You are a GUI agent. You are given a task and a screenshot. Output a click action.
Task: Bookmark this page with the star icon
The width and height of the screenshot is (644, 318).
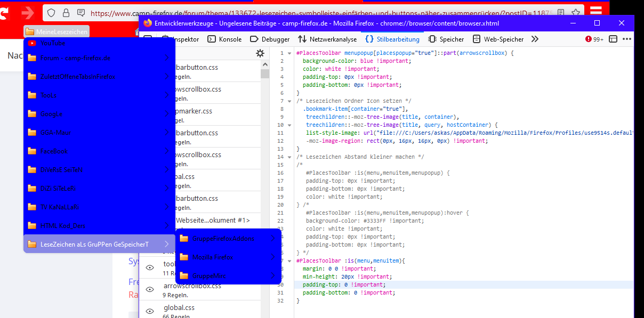(575, 13)
